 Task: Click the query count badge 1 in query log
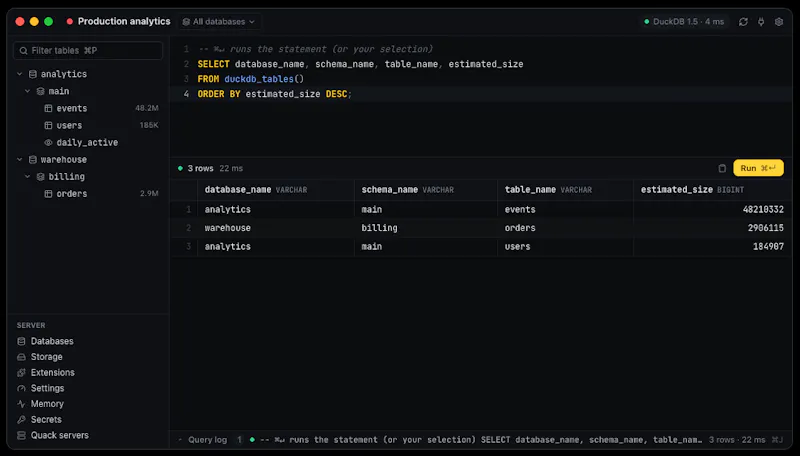tap(239, 440)
